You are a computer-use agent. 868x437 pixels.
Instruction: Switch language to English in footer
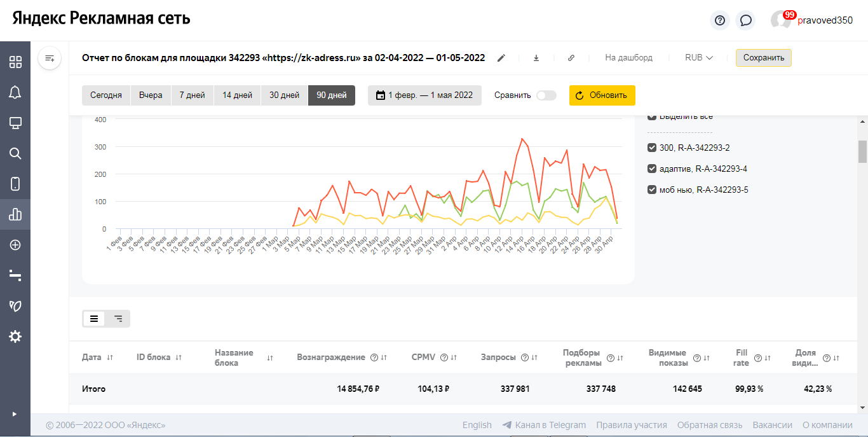(477, 425)
